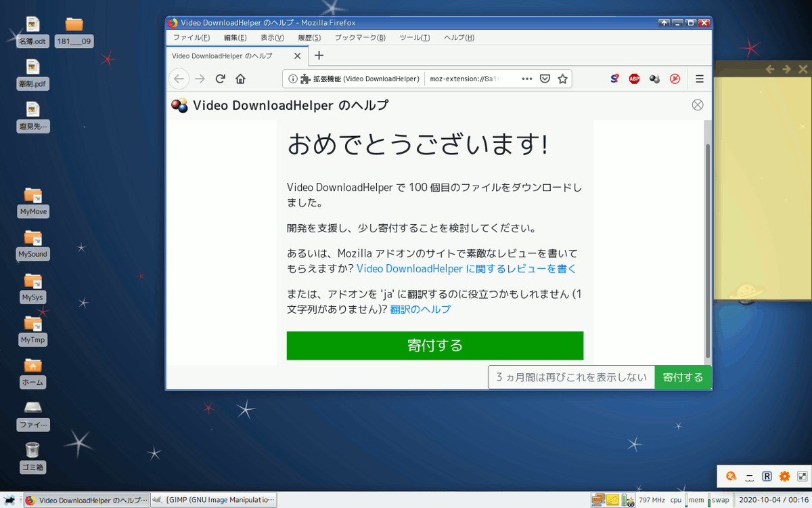Image resolution: width=812 pixels, height=508 pixels.
Task: Open the ホーム desktop folder
Action: click(x=33, y=373)
